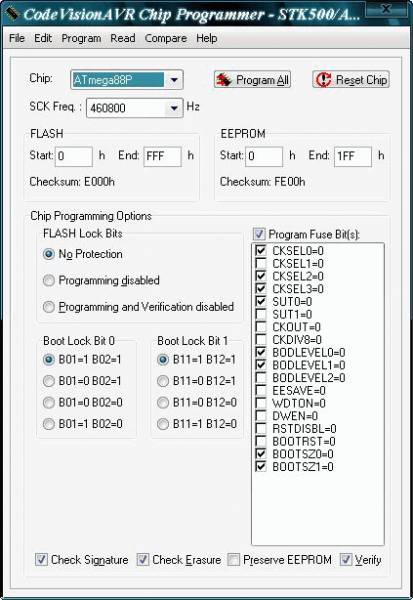Expand the SCK Freq dropdown
The image size is (413, 600).
(174, 108)
